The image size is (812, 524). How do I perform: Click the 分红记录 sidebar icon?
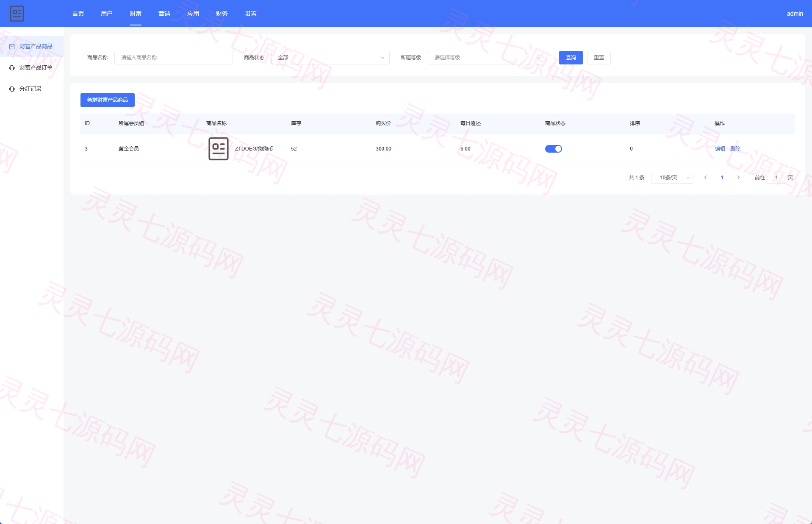click(12, 89)
